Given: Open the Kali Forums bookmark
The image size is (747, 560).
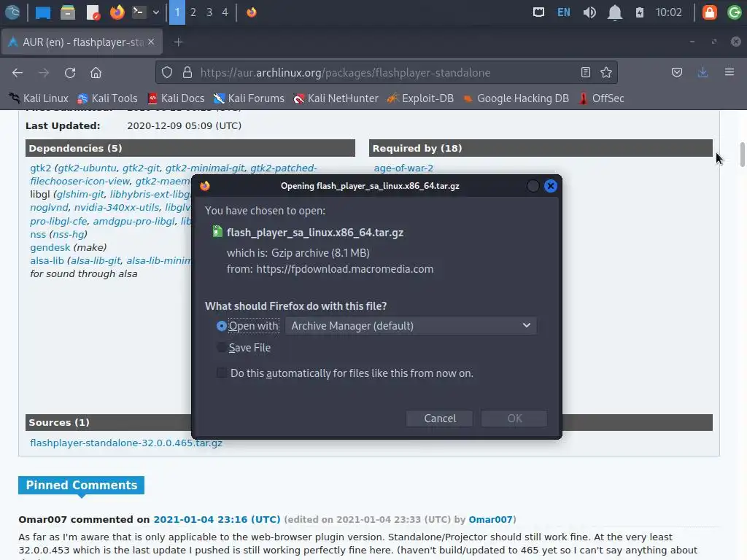Looking at the screenshot, I should pos(249,98).
